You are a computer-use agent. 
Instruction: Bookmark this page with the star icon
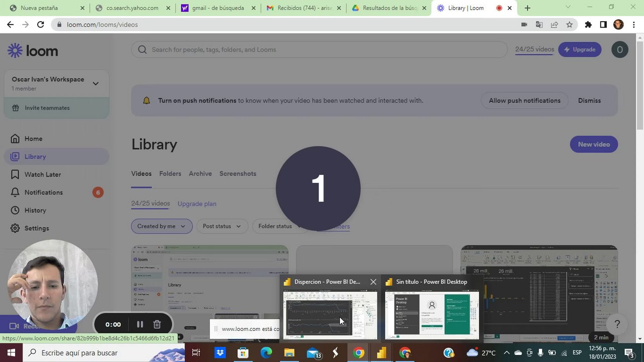[x=569, y=24]
